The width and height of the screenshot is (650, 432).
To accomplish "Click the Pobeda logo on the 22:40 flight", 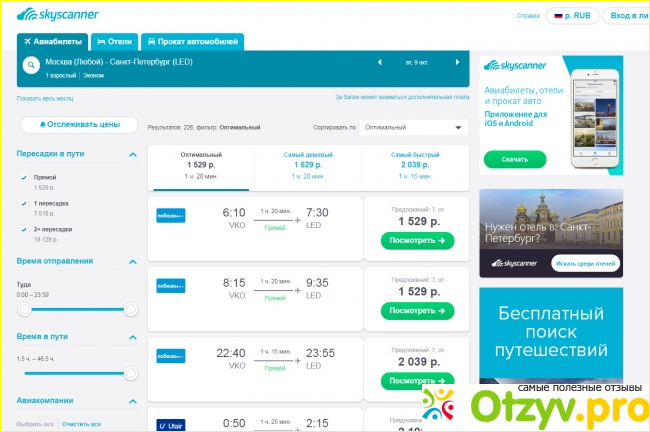I will pos(171,355).
